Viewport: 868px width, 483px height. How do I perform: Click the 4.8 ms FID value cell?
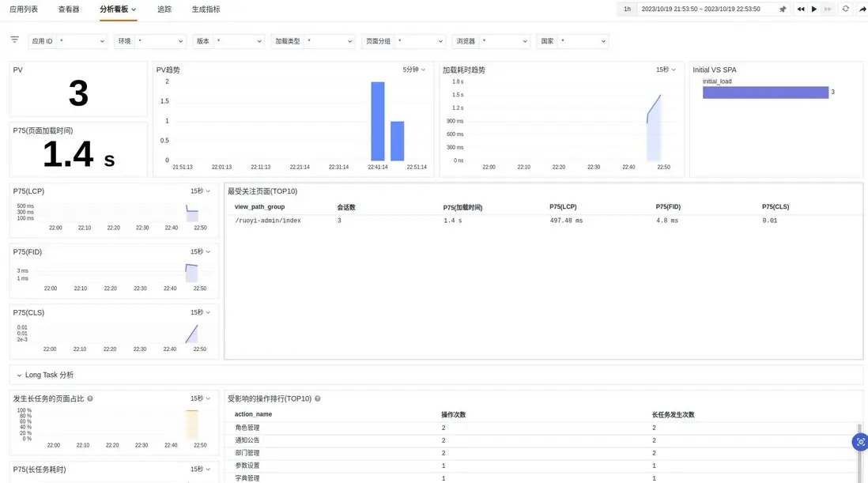[667, 221]
